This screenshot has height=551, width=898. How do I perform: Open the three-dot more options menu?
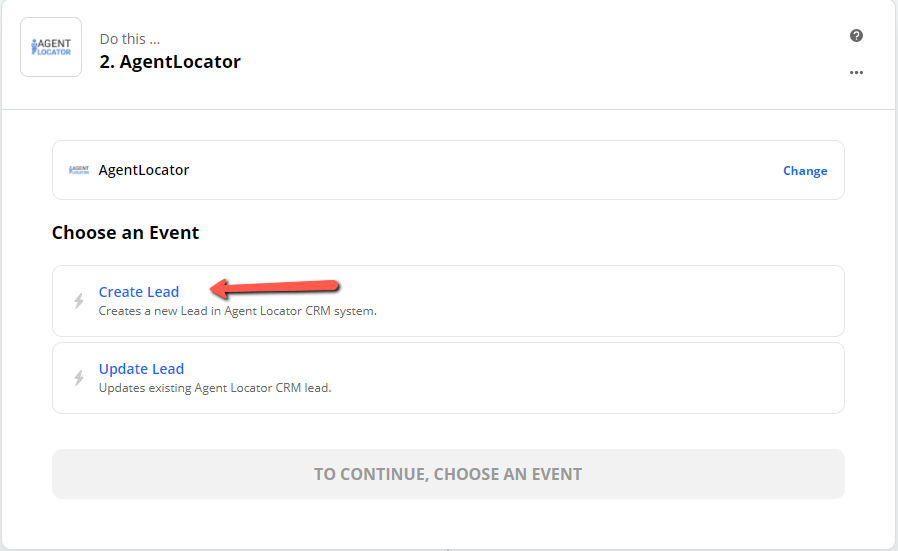pyautogui.click(x=856, y=73)
